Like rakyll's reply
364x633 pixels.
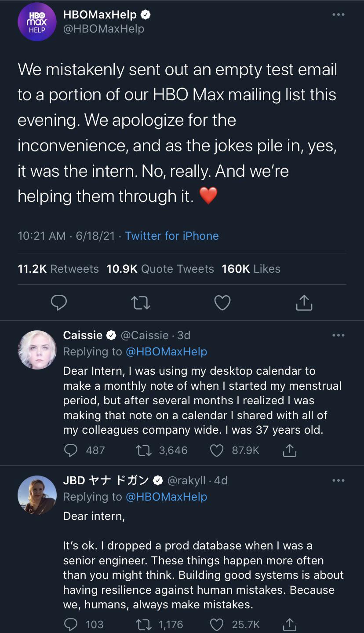(x=216, y=624)
